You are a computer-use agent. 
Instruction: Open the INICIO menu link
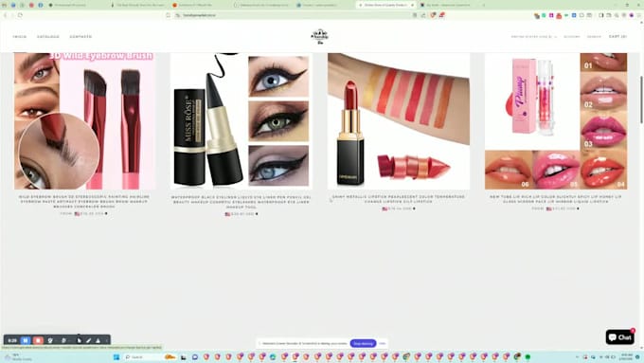tap(19, 37)
